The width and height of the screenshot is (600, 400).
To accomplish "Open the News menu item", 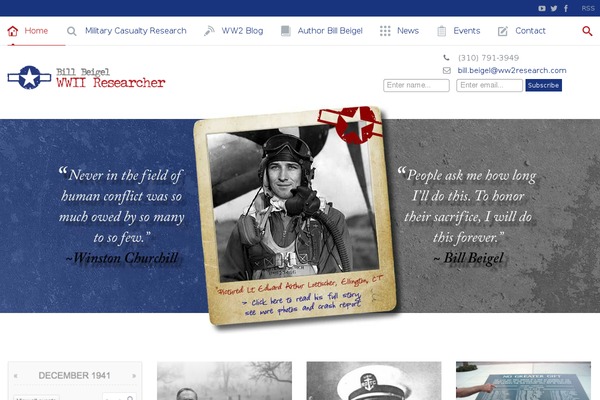I will [408, 31].
